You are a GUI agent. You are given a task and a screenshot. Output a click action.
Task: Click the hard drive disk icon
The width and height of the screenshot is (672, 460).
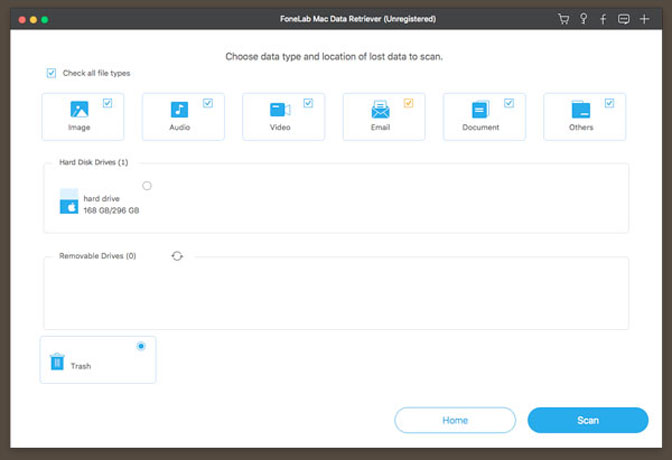[x=69, y=201]
